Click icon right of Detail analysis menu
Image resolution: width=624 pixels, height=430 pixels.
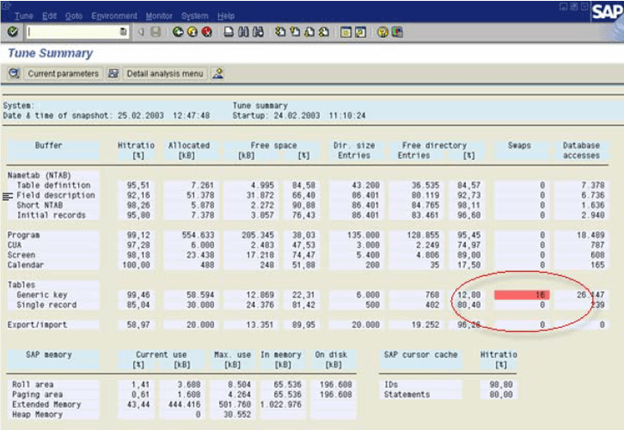point(218,74)
